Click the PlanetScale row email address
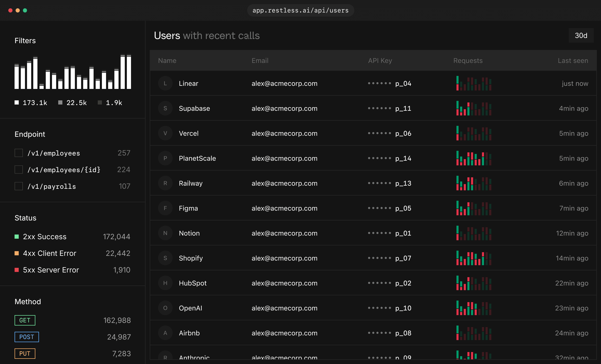 (x=284, y=158)
